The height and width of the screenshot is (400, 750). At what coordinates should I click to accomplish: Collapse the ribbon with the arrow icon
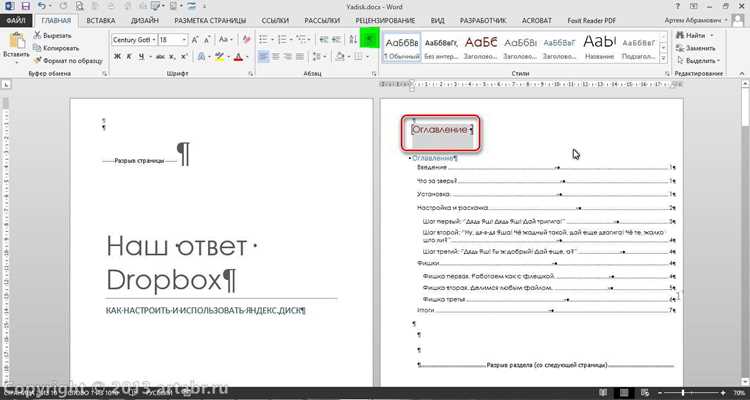[742, 74]
